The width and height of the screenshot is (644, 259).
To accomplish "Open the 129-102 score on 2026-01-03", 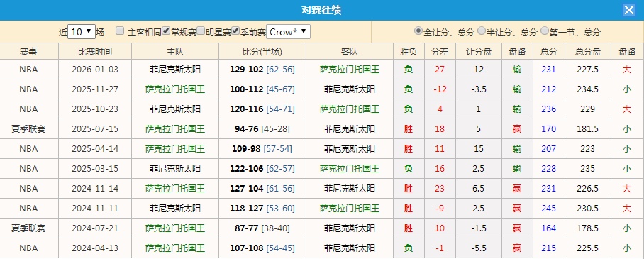I will [x=246, y=70].
